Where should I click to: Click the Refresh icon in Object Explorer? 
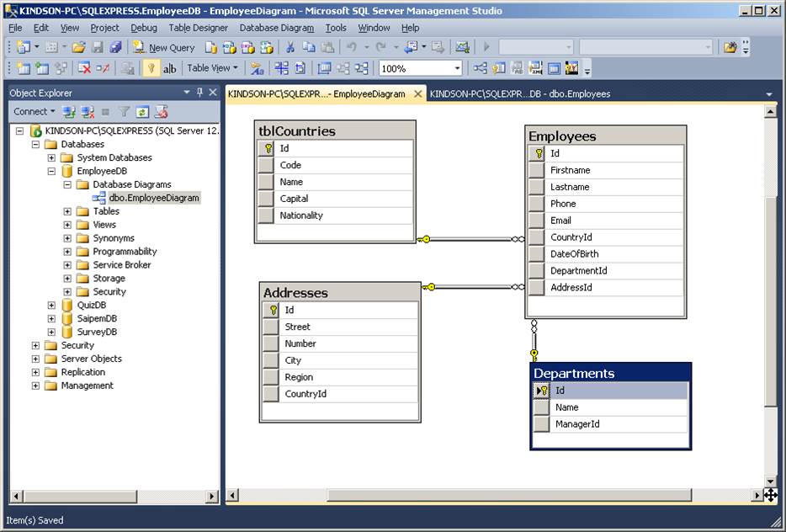tap(142, 110)
